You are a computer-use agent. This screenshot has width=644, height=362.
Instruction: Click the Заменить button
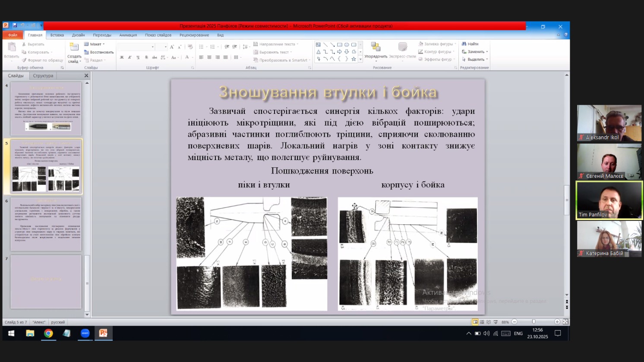(476, 52)
